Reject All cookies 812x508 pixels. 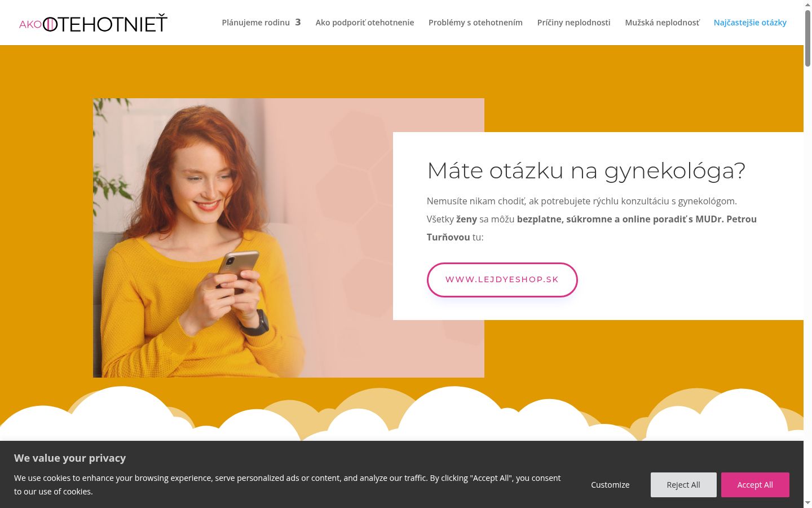[683, 485]
